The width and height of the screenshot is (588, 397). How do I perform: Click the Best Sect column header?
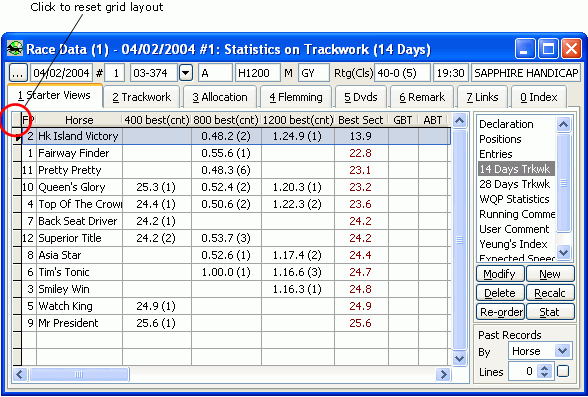361,120
